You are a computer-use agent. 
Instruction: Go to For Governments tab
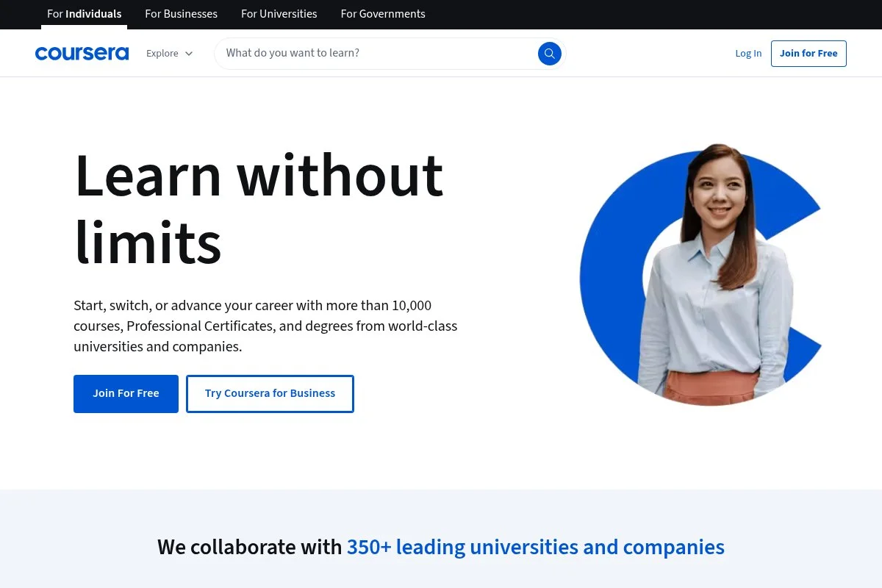(x=383, y=14)
